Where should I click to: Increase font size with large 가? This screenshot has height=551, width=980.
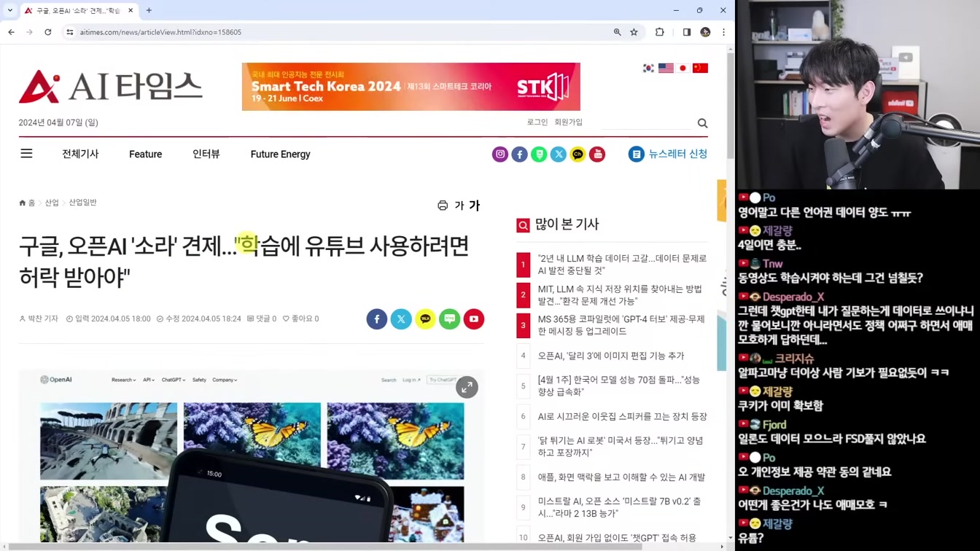tap(475, 206)
